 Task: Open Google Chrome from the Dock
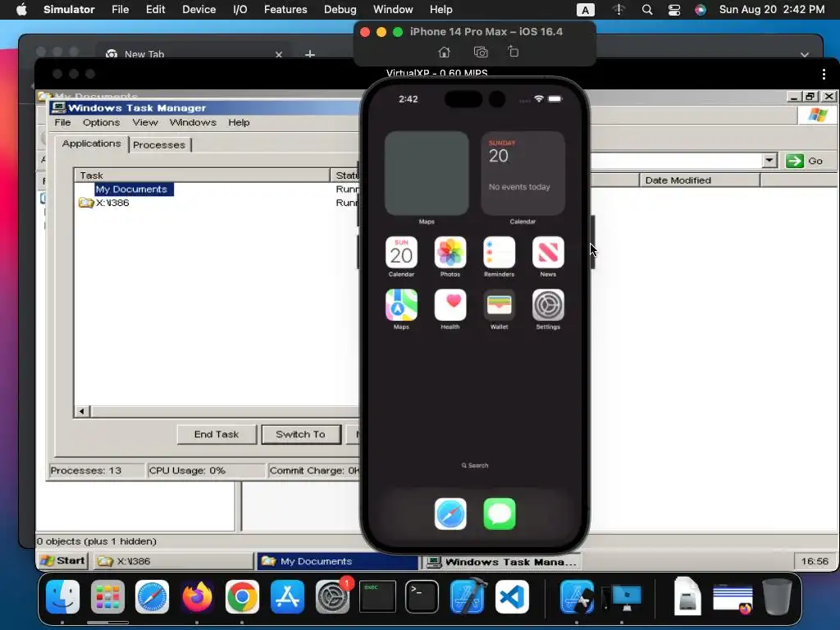[242, 596]
